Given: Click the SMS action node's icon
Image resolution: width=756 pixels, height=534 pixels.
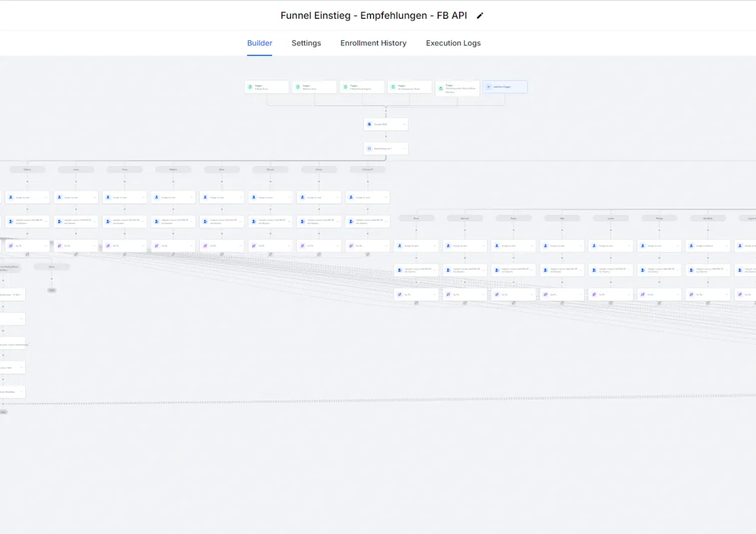Looking at the screenshot, I should click(369, 124).
